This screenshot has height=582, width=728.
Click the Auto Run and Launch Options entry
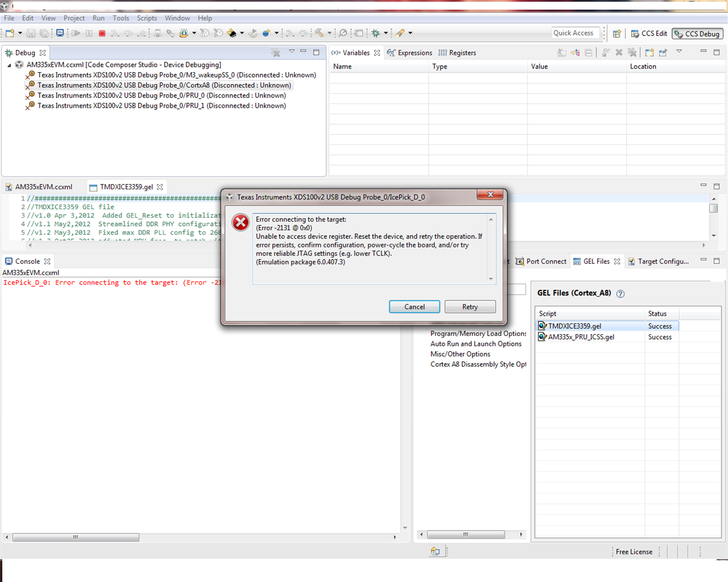coord(476,344)
